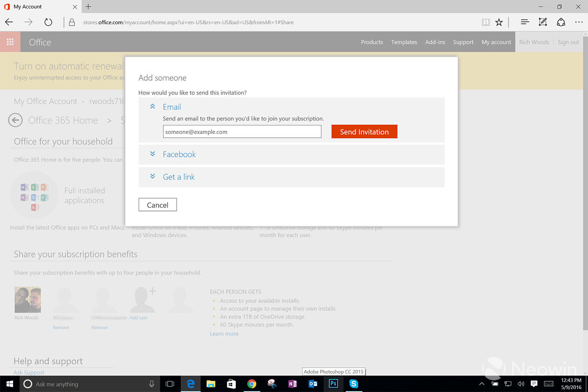Cancel the Add someone dialog
The image size is (588, 392).
(158, 205)
